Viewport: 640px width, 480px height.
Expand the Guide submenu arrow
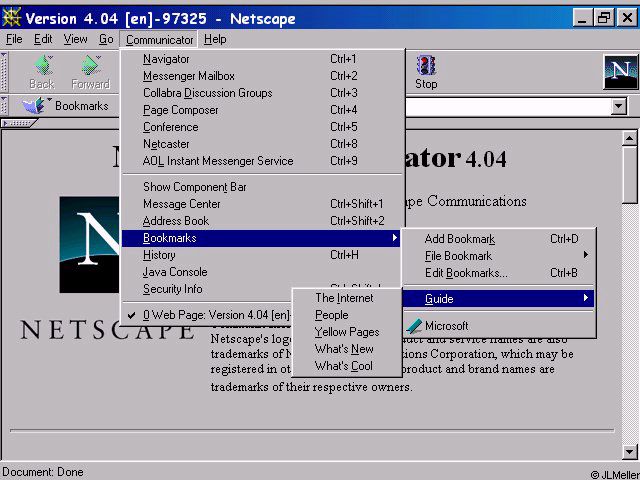pyautogui.click(x=586, y=298)
